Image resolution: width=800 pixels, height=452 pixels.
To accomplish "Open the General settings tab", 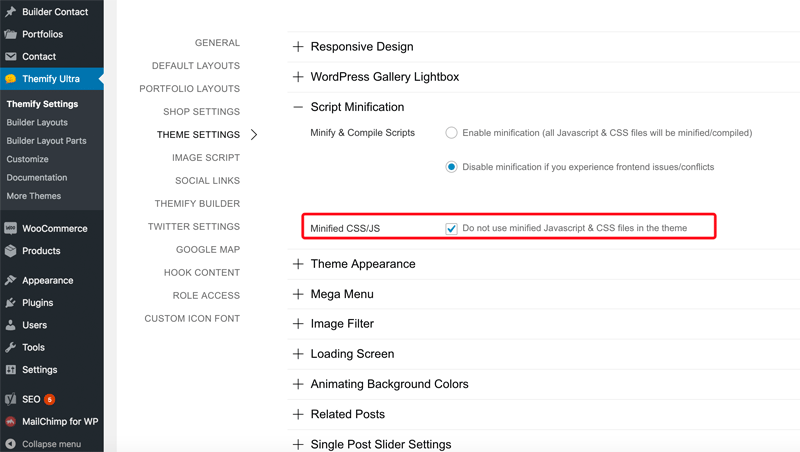I will (x=217, y=43).
